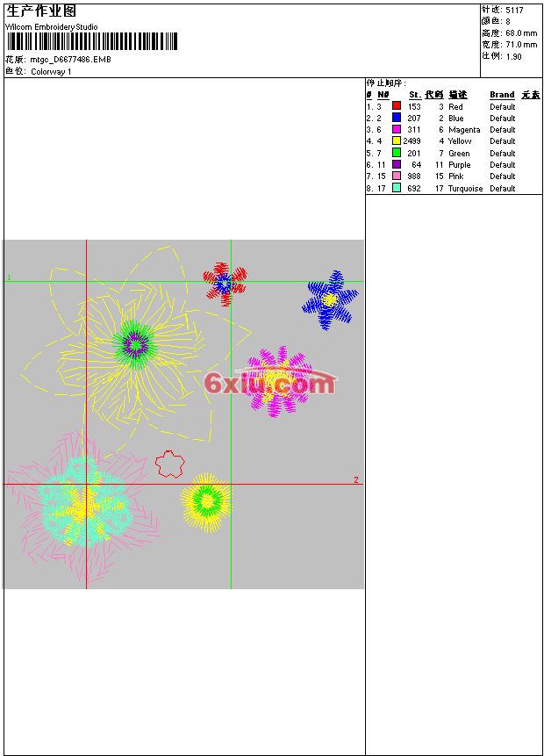Select the blue flower with yellow center
This screenshot has height=756, width=544.
pos(330,300)
